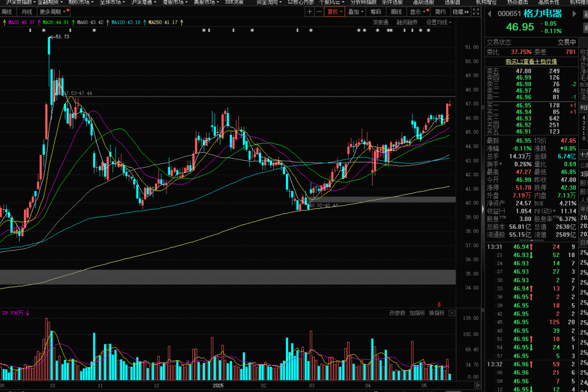
Task: Toggle 画线 drawing tools
Action: [x=396, y=12]
